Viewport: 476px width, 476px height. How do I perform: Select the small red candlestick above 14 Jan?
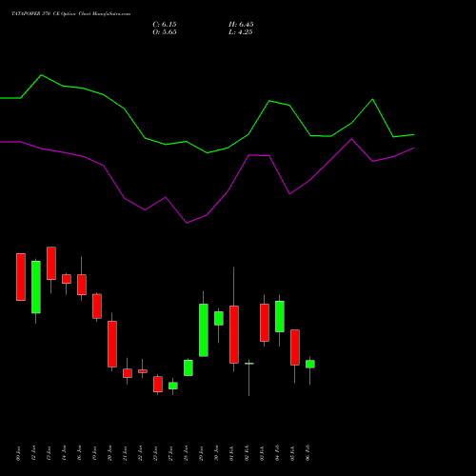(67, 279)
